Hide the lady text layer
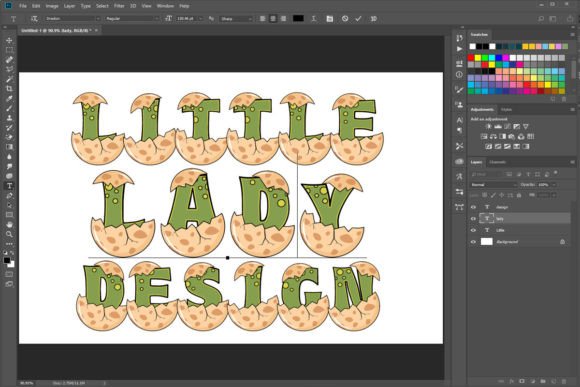Image resolution: width=580 pixels, height=387 pixels. click(x=473, y=218)
